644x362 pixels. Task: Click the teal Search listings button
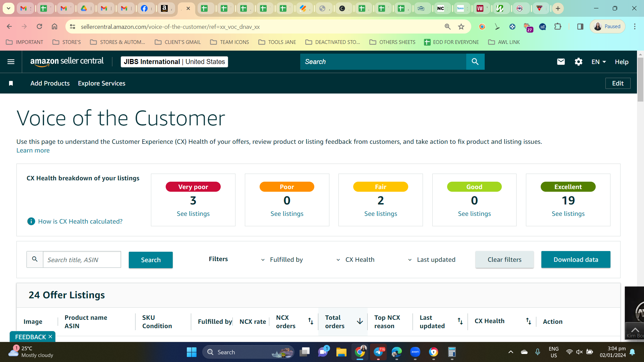tap(151, 260)
